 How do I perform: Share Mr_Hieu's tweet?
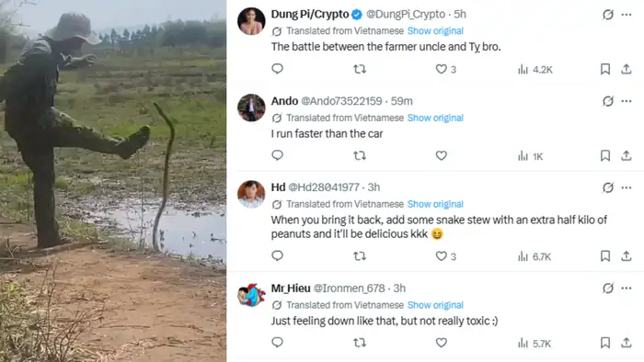pos(626,343)
